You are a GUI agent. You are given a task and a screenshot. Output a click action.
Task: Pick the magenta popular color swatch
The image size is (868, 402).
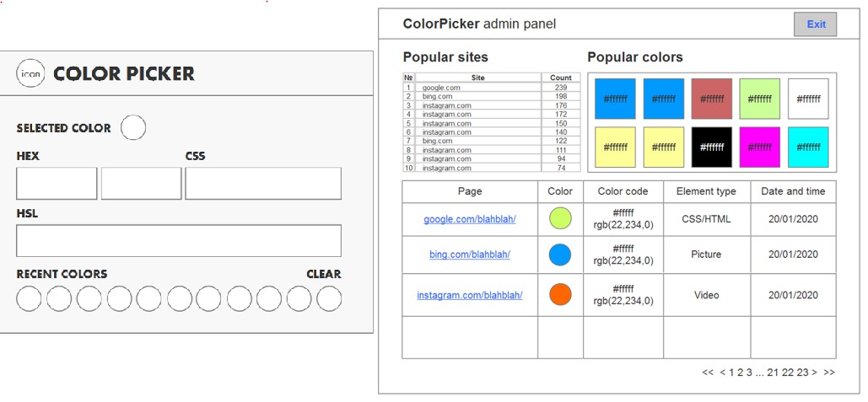(760, 147)
